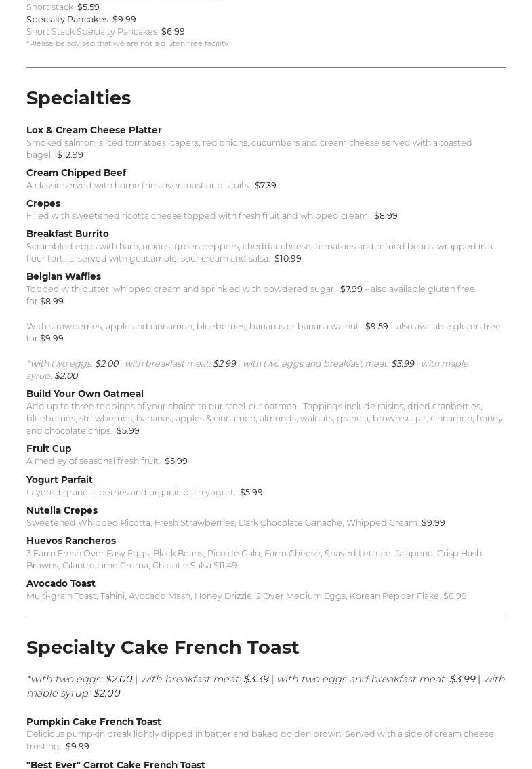Click the Pumpkin Cake French Toast title

coord(94,722)
